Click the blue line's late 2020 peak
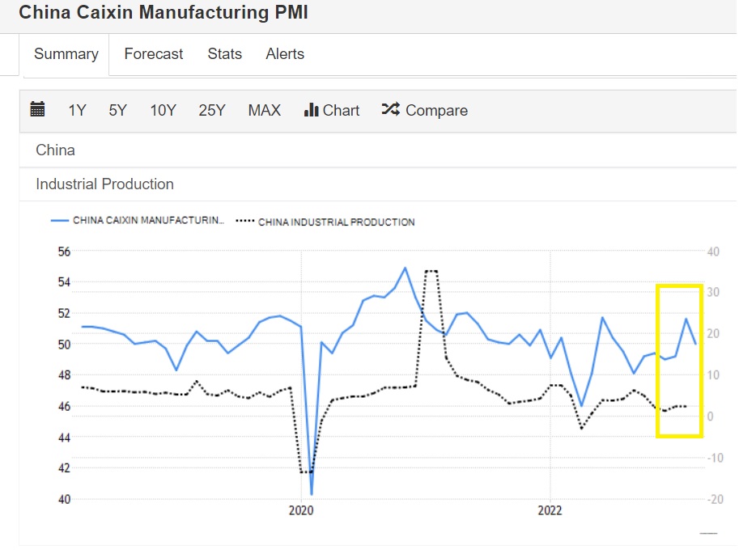The width and height of the screenshot is (756, 554). pos(405,268)
